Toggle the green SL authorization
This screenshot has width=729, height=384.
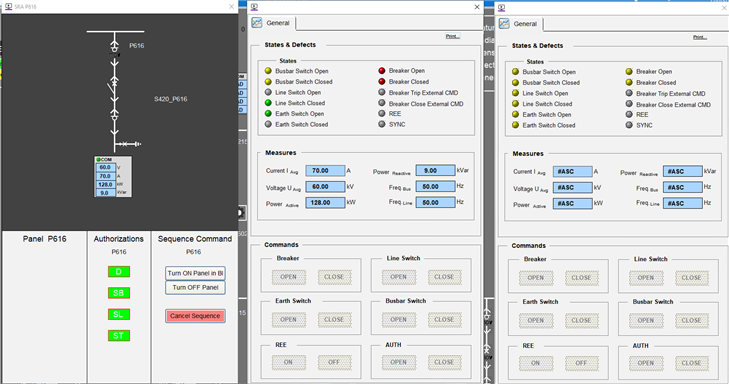(x=119, y=314)
